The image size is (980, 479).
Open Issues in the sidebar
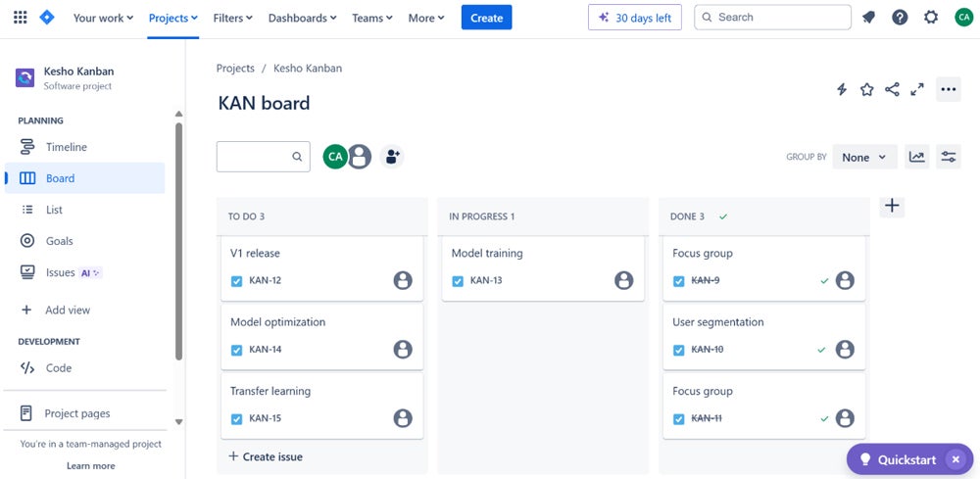(x=84, y=273)
